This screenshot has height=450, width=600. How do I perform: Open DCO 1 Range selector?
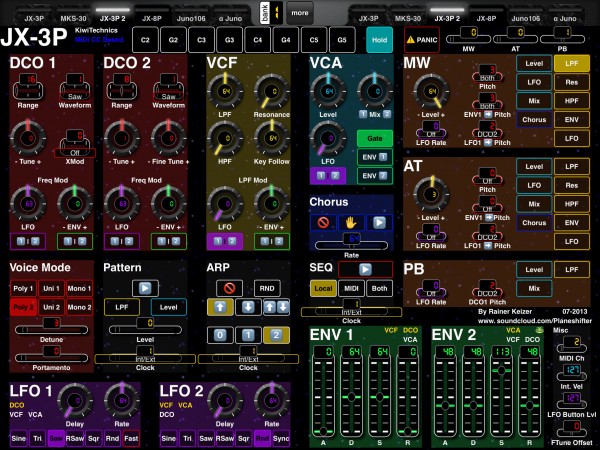click(x=28, y=87)
